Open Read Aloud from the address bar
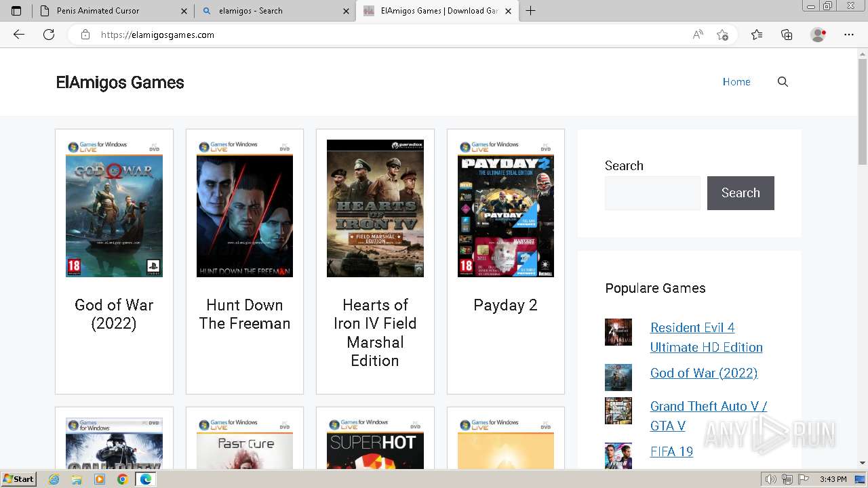Viewport: 868px width, 488px height. pos(698,35)
